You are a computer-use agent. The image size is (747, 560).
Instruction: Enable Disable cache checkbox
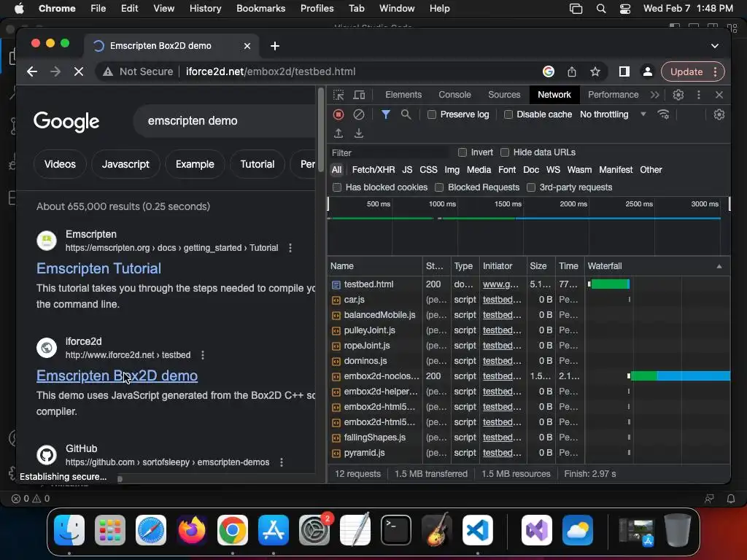click(508, 114)
